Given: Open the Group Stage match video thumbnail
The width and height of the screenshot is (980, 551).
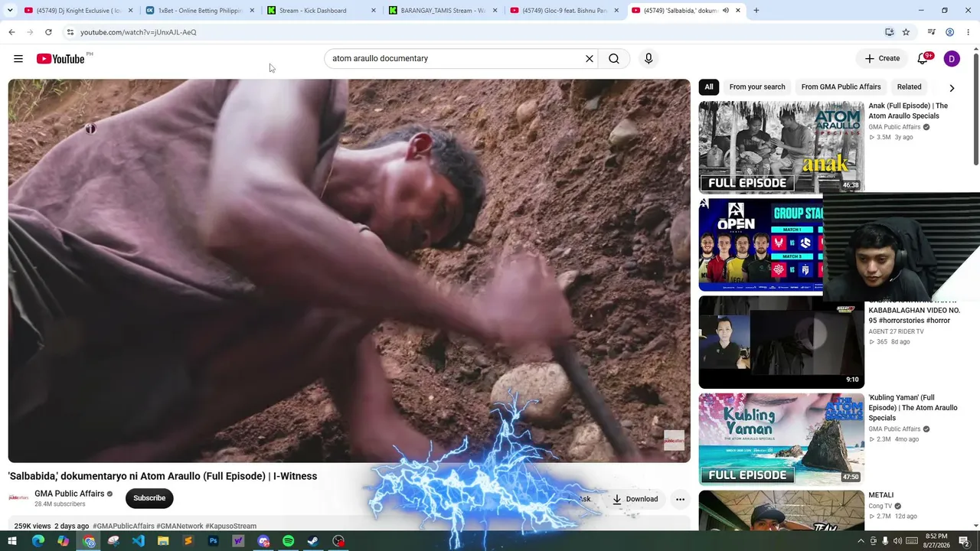Looking at the screenshot, I should point(761,245).
